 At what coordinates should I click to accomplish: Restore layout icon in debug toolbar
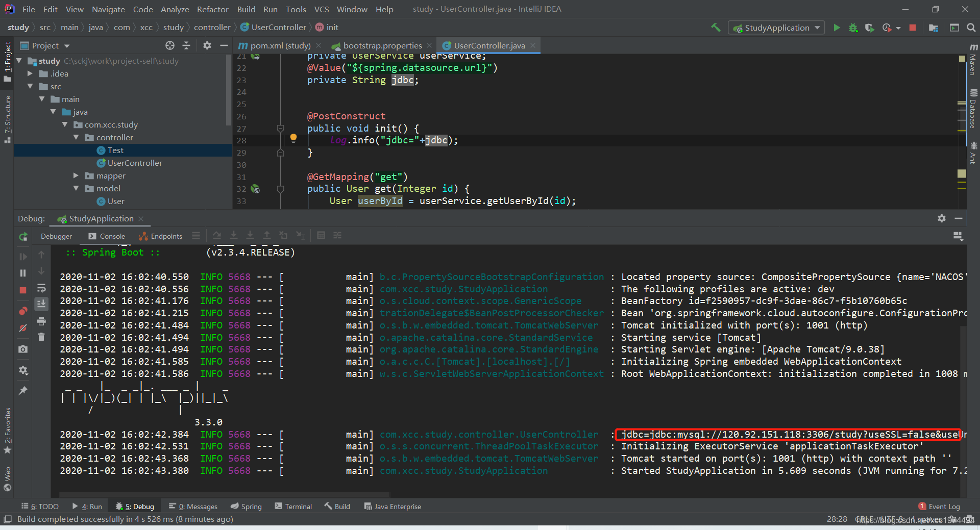pyautogui.click(x=958, y=236)
